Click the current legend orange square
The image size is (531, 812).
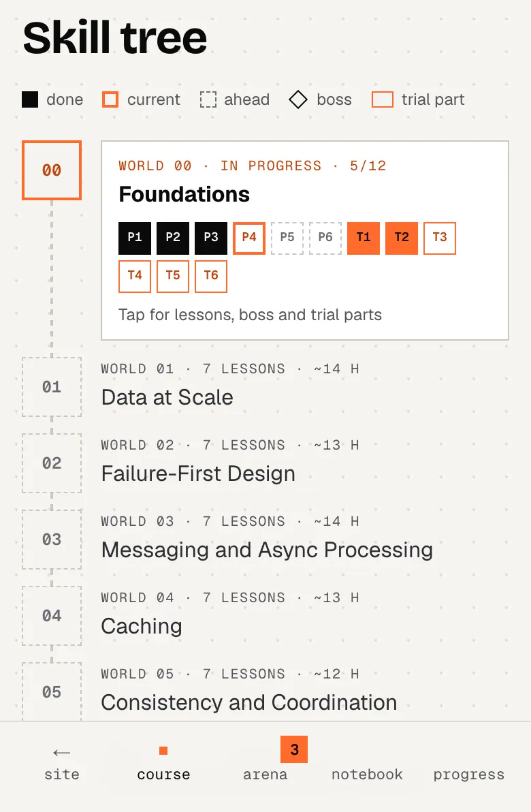[110, 99]
